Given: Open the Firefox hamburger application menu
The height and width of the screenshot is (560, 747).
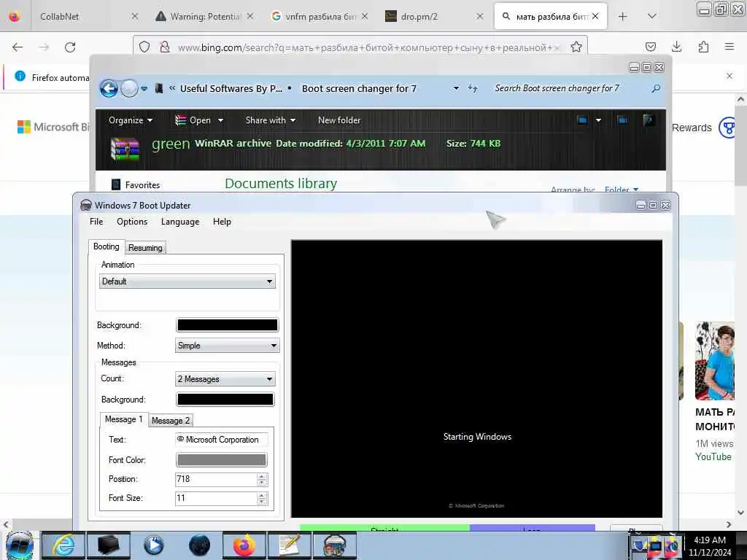Looking at the screenshot, I should (729, 47).
